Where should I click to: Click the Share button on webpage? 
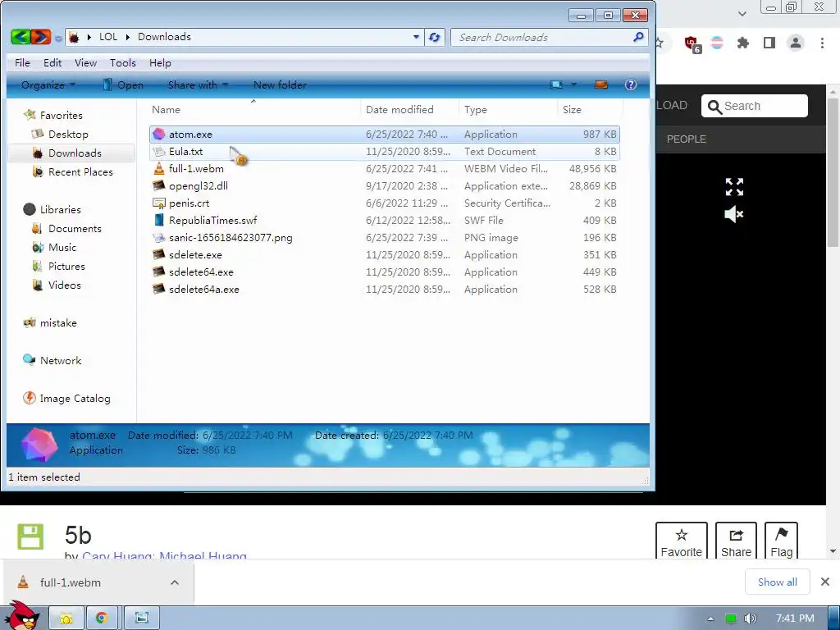click(x=736, y=541)
